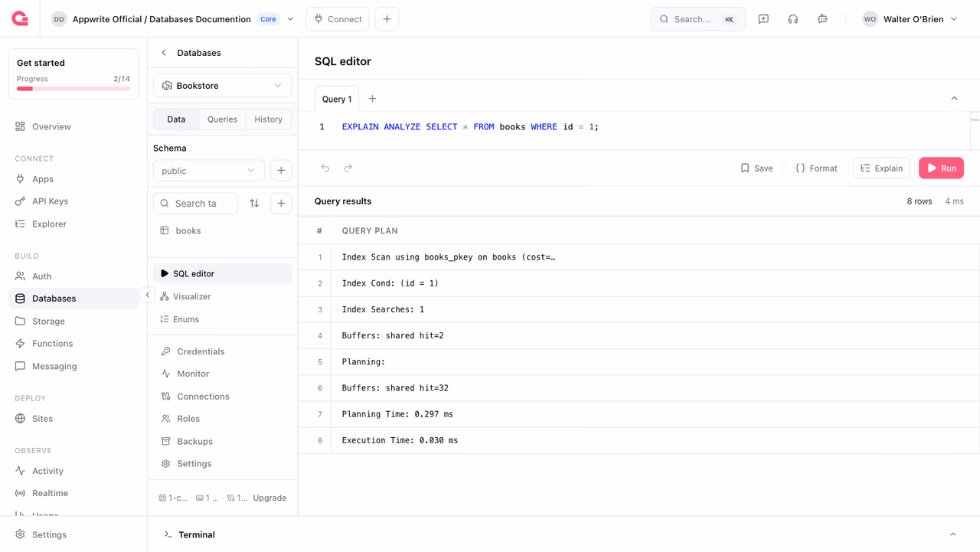980x552 pixels.
Task: Focus the table search field
Action: pyautogui.click(x=196, y=204)
